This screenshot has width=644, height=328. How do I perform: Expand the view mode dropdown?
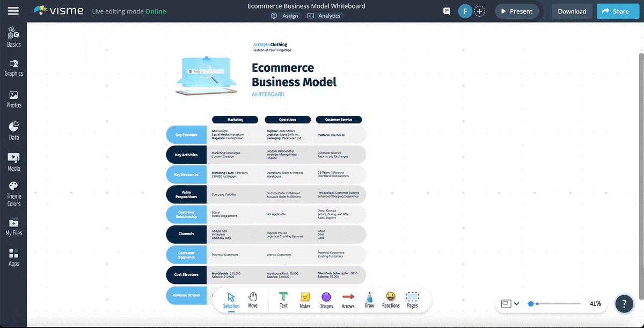point(516,303)
